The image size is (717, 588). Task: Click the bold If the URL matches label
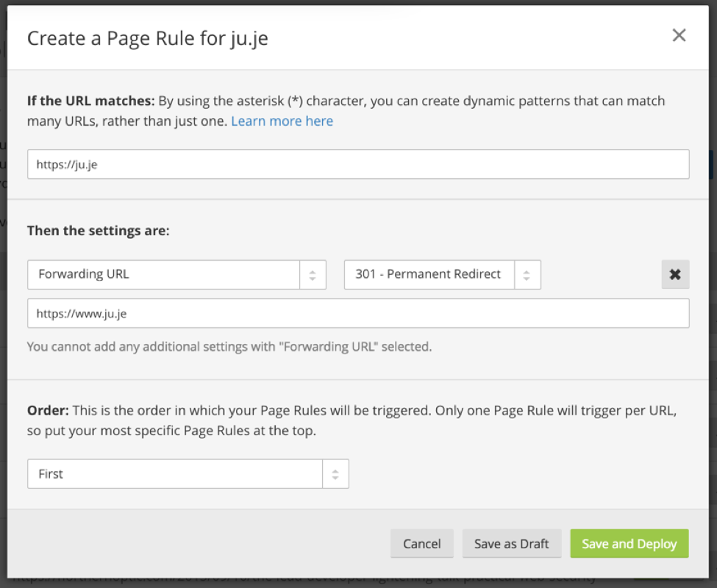click(x=91, y=101)
